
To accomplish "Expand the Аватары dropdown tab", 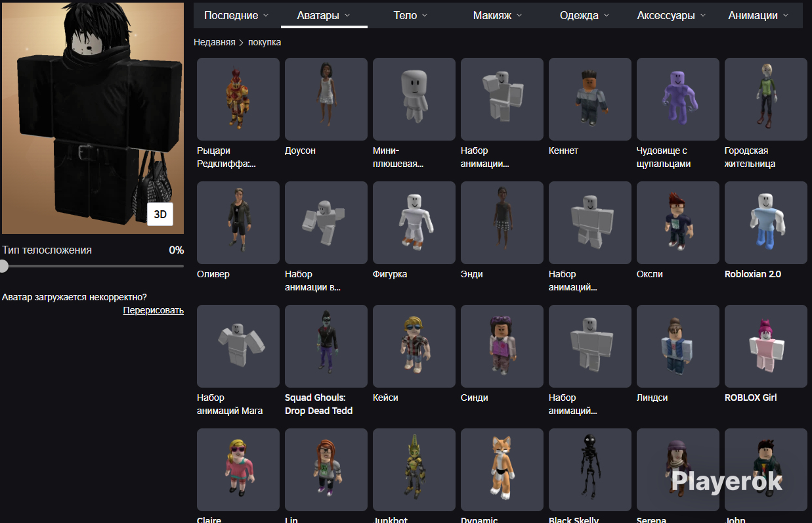I will pyautogui.click(x=324, y=15).
